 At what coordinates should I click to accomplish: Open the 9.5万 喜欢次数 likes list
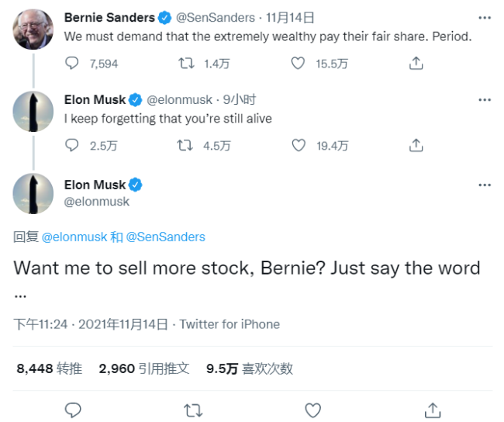click(249, 369)
